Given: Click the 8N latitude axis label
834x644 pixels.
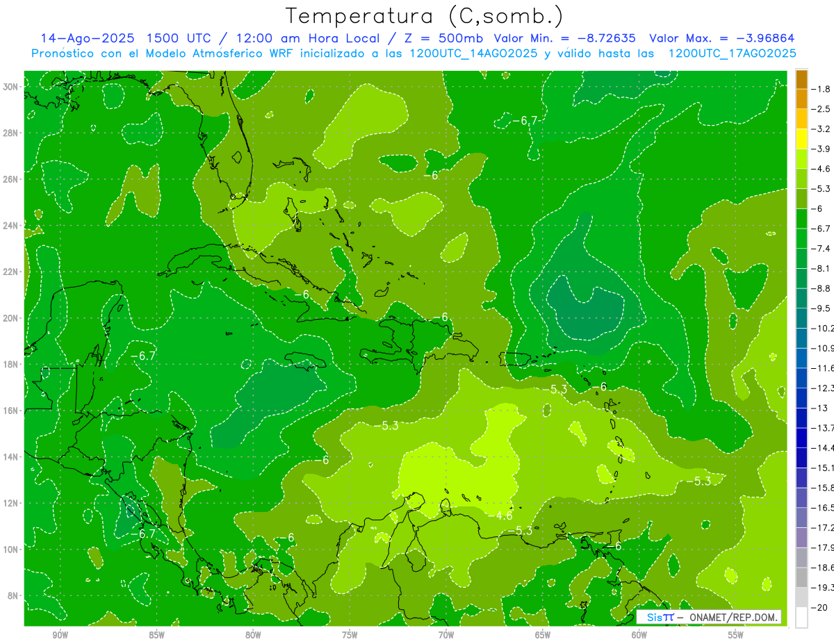Looking at the screenshot, I should pos(13,595).
